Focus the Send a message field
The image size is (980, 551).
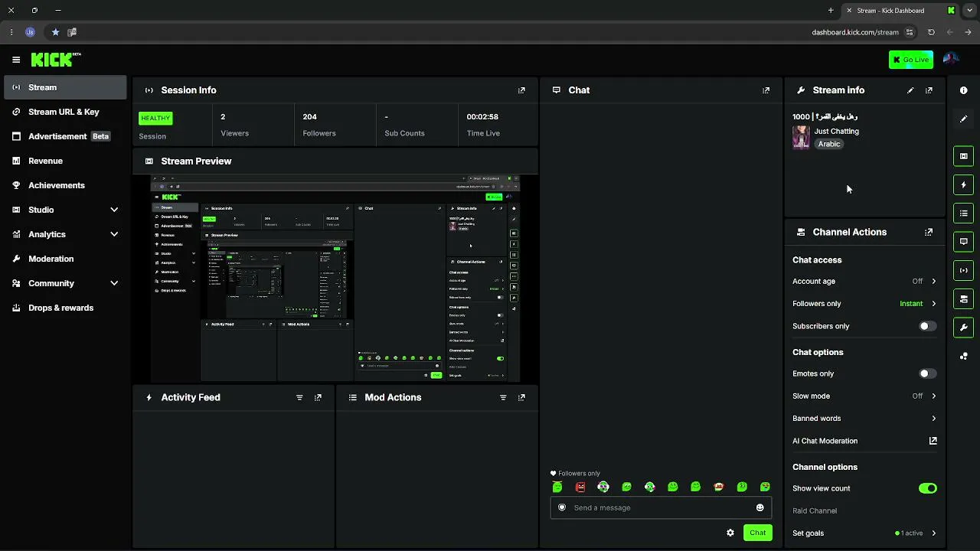point(661,507)
